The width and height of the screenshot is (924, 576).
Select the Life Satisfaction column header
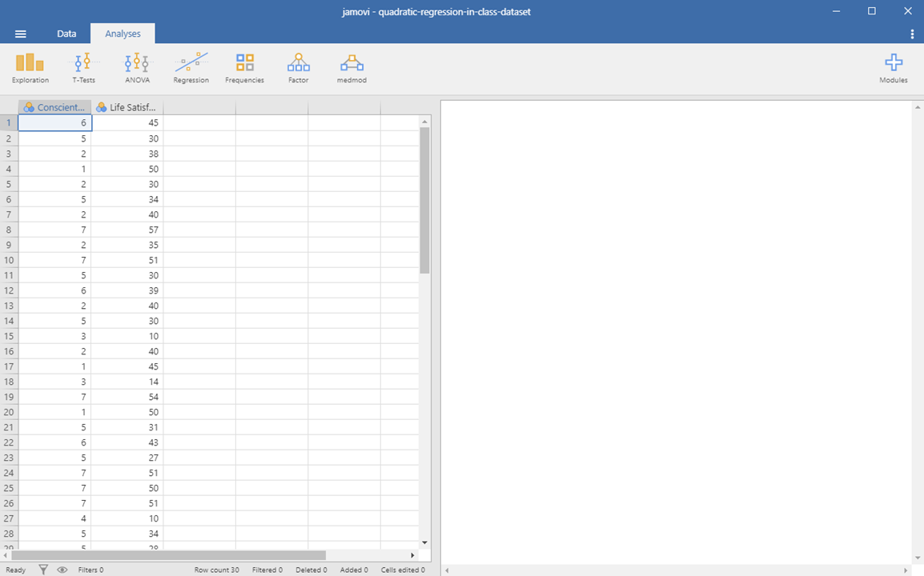pyautogui.click(x=127, y=107)
